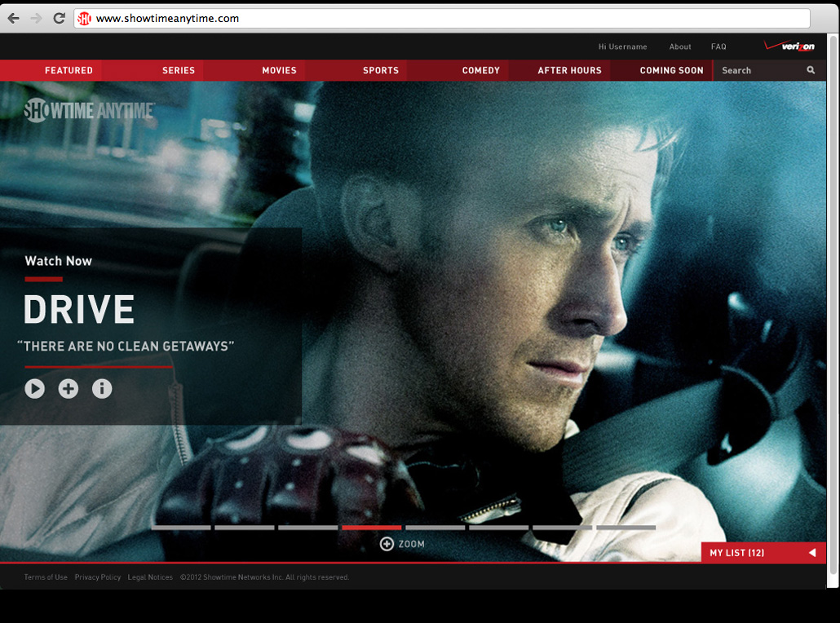Click the Zoom plus icon

(x=387, y=544)
